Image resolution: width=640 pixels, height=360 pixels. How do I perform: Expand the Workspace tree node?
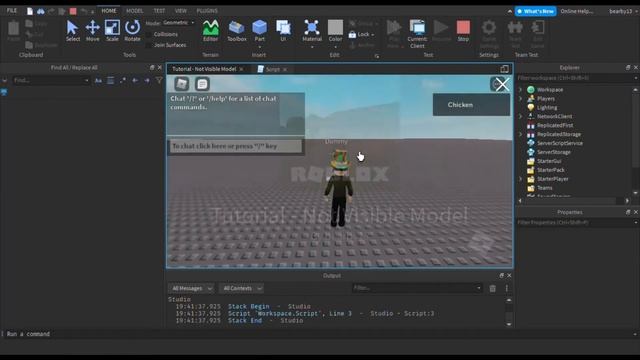coord(520,89)
